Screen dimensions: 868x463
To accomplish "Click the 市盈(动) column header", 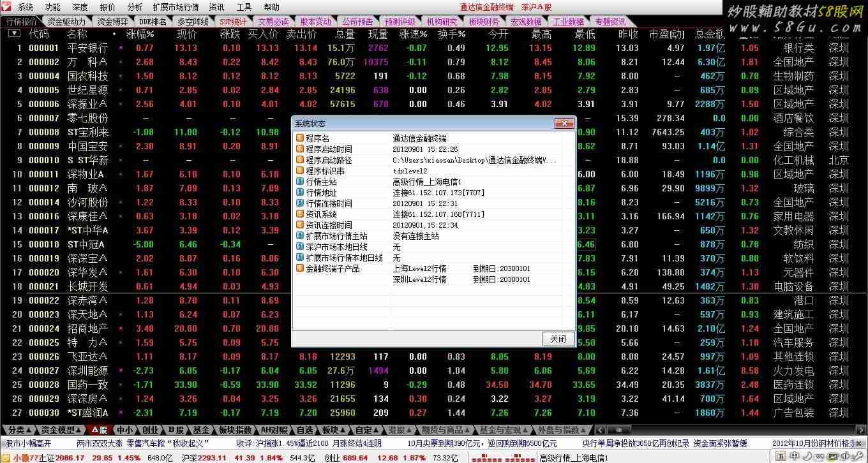I will 666,34.
